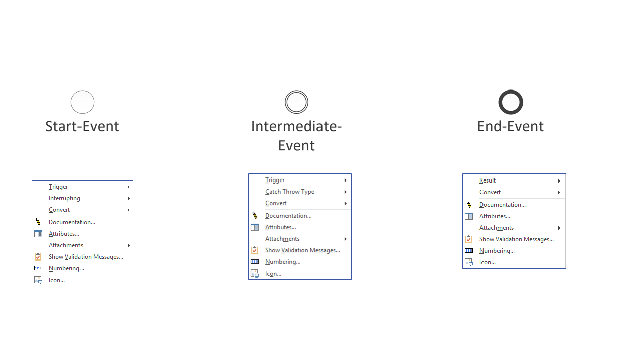Open Interrupting submenu arrow
The image size is (644, 362).
(x=129, y=198)
